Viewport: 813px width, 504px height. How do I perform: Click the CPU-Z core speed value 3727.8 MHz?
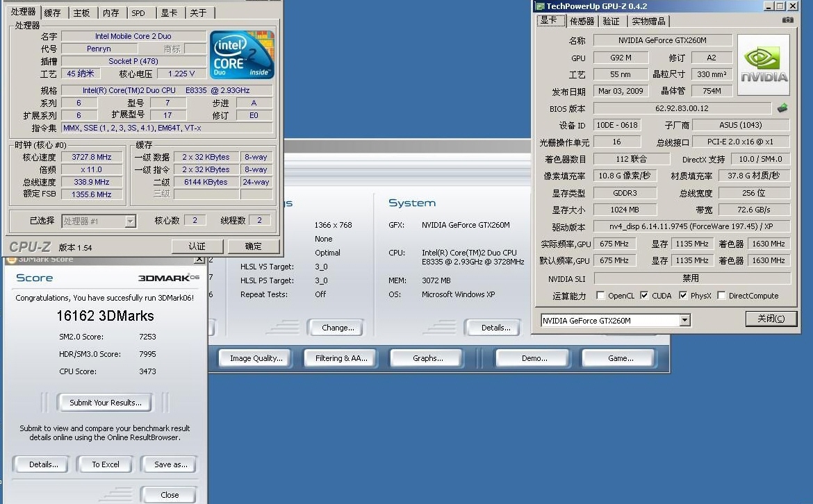pyautogui.click(x=92, y=157)
